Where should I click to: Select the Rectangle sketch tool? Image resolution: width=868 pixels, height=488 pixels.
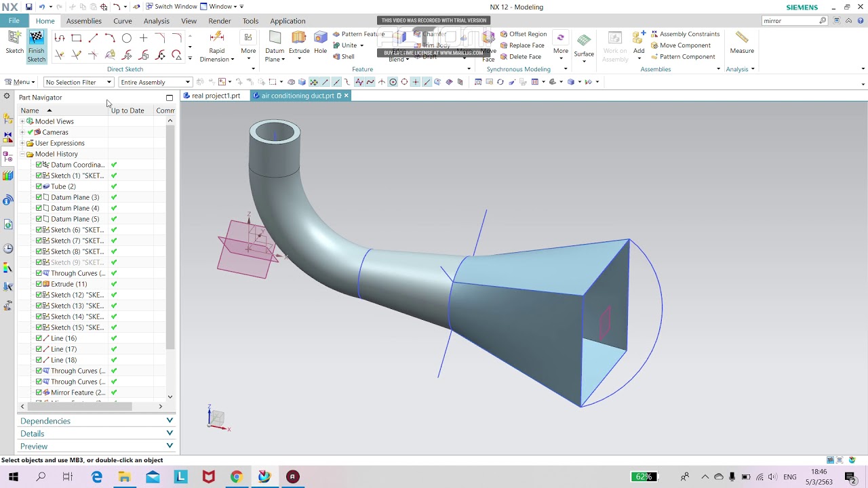click(77, 39)
